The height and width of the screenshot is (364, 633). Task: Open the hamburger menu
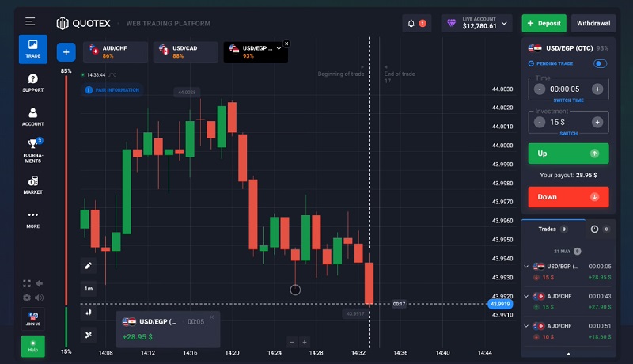30,21
